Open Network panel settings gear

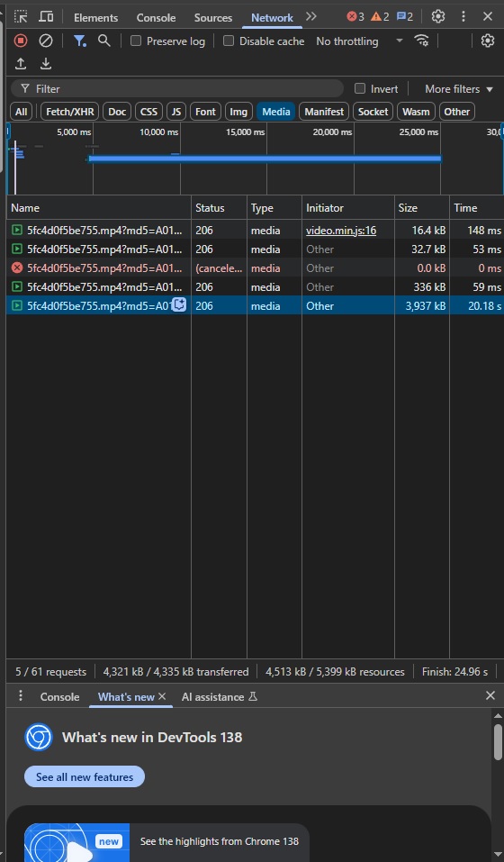[488, 41]
